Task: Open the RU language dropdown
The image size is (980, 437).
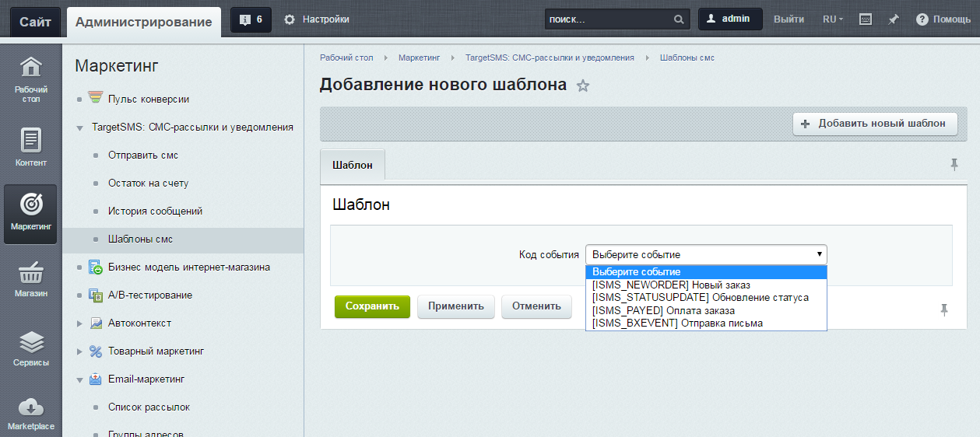Action: click(833, 19)
